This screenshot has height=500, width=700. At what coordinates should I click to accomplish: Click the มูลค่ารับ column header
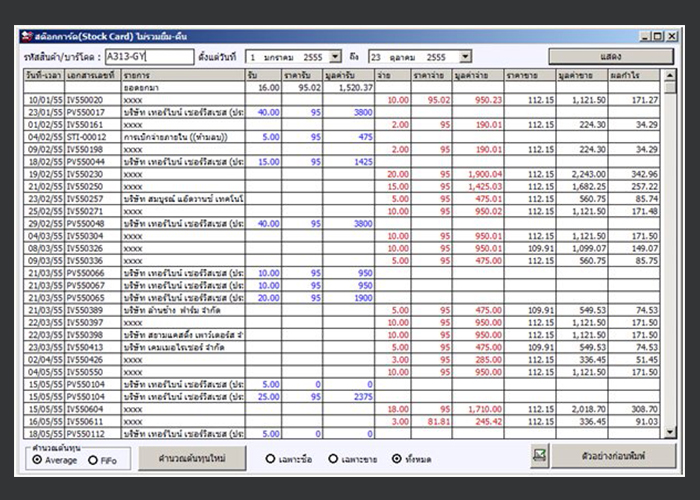(349, 75)
